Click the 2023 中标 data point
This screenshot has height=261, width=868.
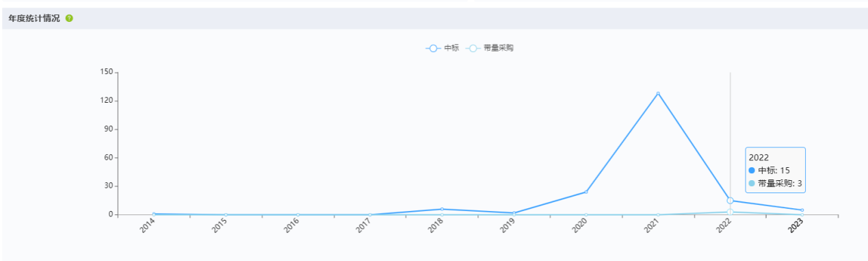pos(802,210)
